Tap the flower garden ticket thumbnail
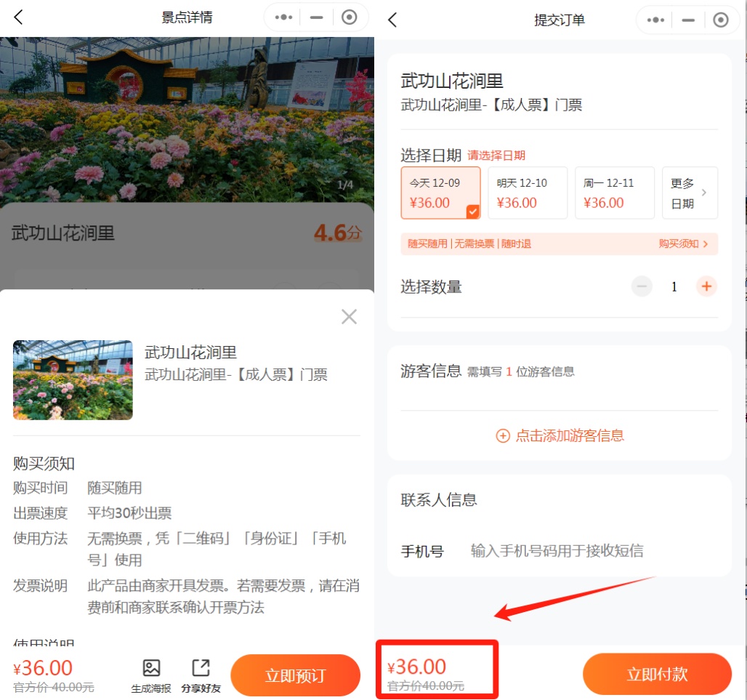This screenshot has width=747, height=700. click(73, 380)
